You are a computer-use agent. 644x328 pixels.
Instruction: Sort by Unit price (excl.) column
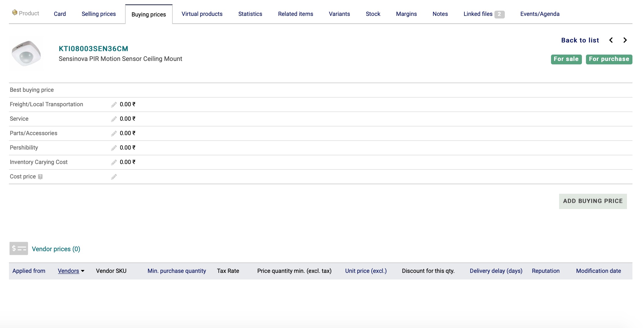pyautogui.click(x=366, y=271)
